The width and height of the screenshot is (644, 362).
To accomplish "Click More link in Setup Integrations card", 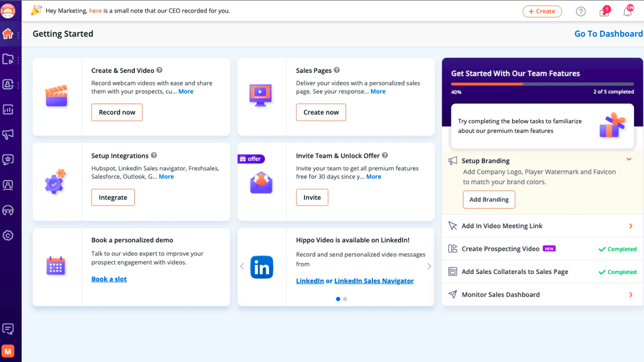I will [166, 177].
